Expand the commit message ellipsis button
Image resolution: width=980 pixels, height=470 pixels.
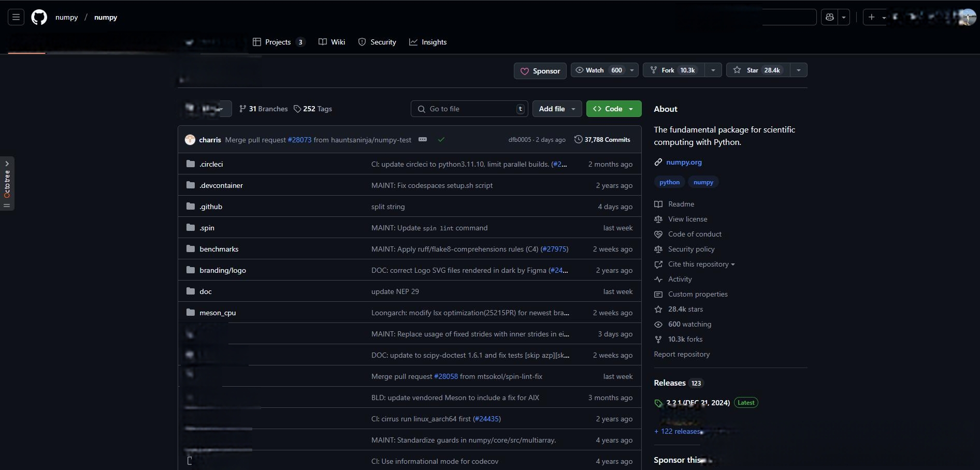[x=423, y=139]
